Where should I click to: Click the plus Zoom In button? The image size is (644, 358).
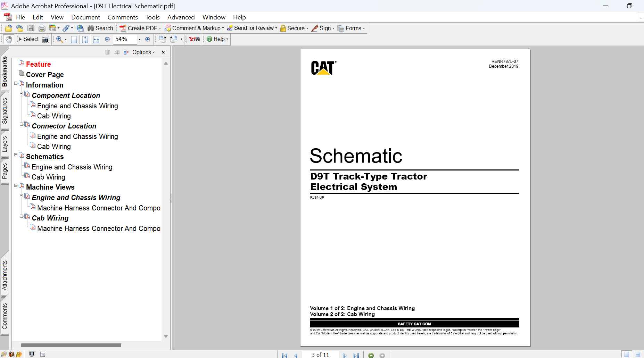pyautogui.click(x=148, y=39)
